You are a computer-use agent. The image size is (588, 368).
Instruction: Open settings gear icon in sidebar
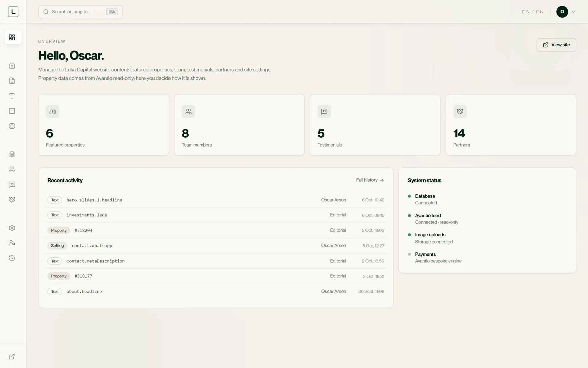point(12,228)
